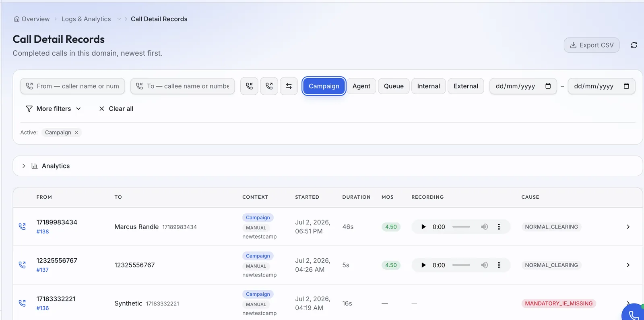Click the home icon in the breadcrumb
The height and width of the screenshot is (320, 644).
click(17, 19)
